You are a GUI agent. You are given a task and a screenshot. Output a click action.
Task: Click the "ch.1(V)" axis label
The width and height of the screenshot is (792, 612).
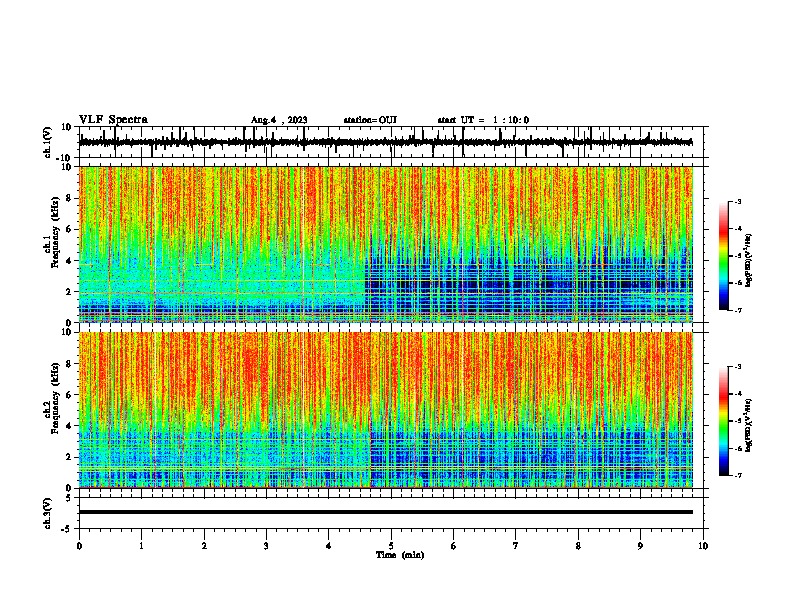pos(48,142)
